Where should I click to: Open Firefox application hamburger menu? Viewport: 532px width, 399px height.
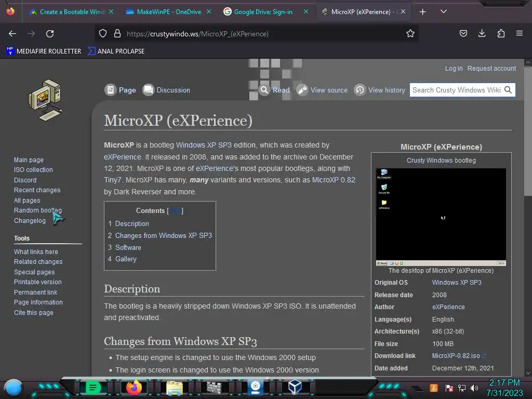pyautogui.click(x=520, y=33)
